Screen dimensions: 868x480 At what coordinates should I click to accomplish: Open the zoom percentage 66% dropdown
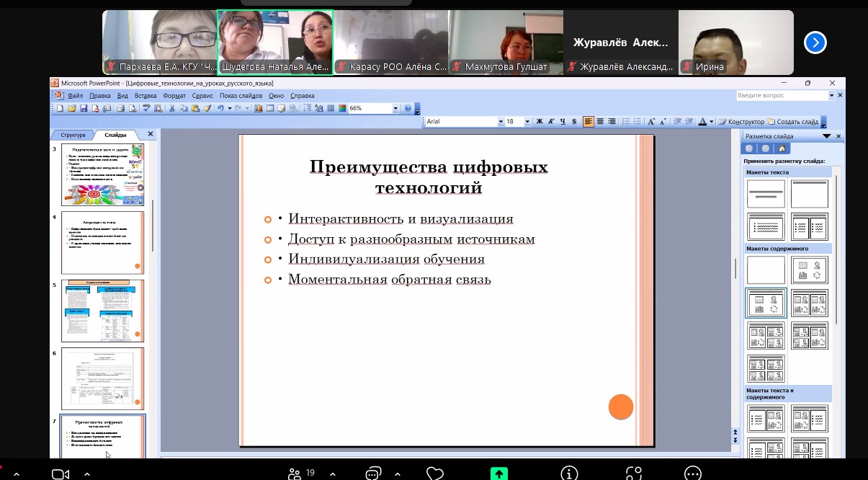(x=395, y=109)
